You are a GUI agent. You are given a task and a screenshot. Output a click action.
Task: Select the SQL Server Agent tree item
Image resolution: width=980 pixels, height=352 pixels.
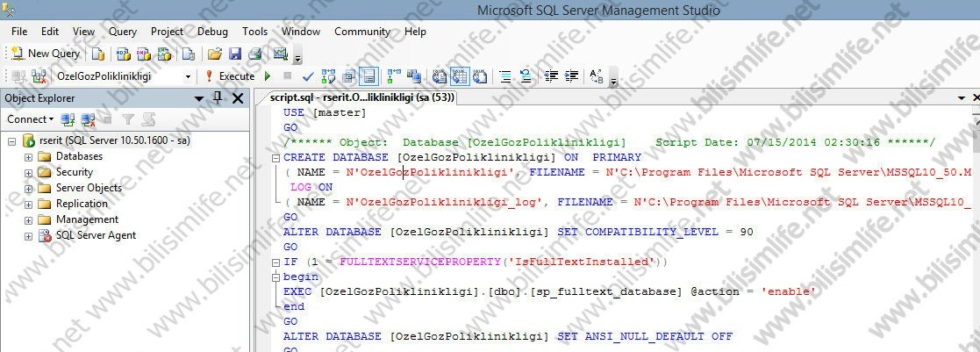pos(96,236)
